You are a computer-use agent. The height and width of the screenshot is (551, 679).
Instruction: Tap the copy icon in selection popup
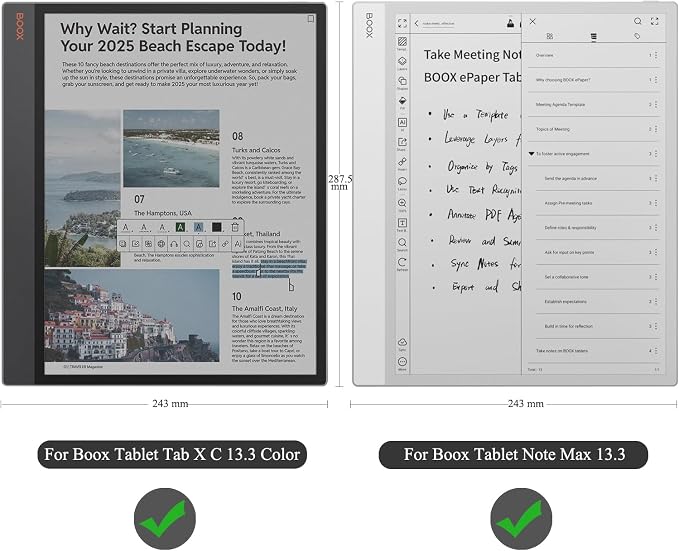coord(123,244)
